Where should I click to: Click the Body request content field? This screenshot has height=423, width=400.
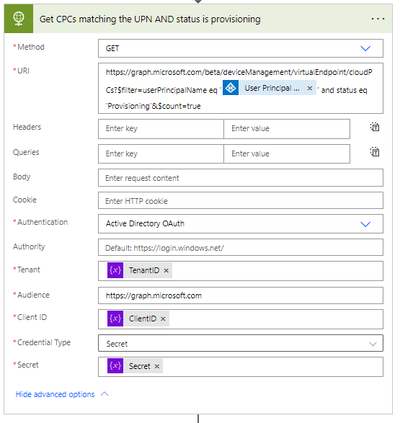coord(241,178)
